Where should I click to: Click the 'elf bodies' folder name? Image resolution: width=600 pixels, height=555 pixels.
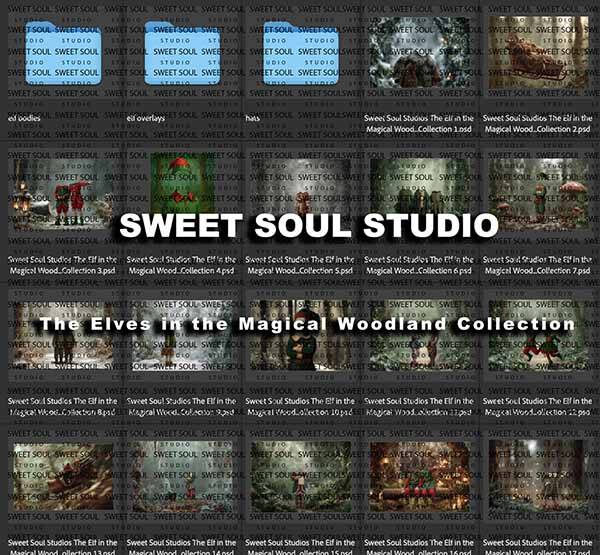[24, 118]
